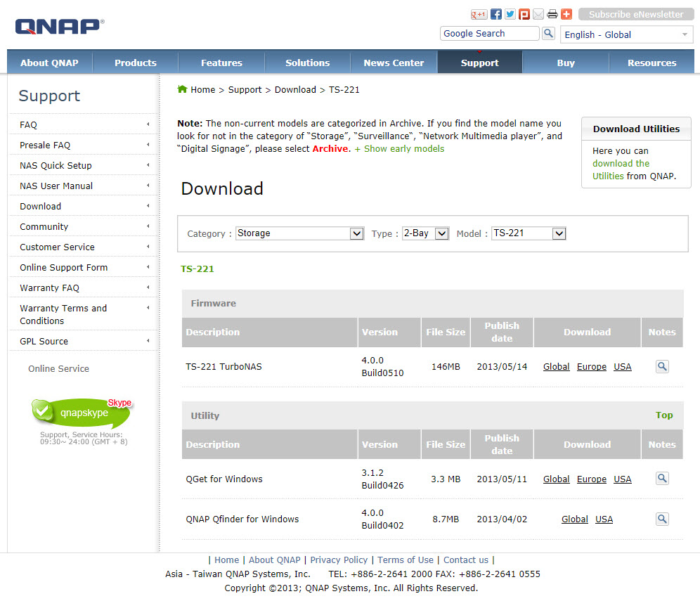Click the qnapskype Skype support badge

click(82, 412)
